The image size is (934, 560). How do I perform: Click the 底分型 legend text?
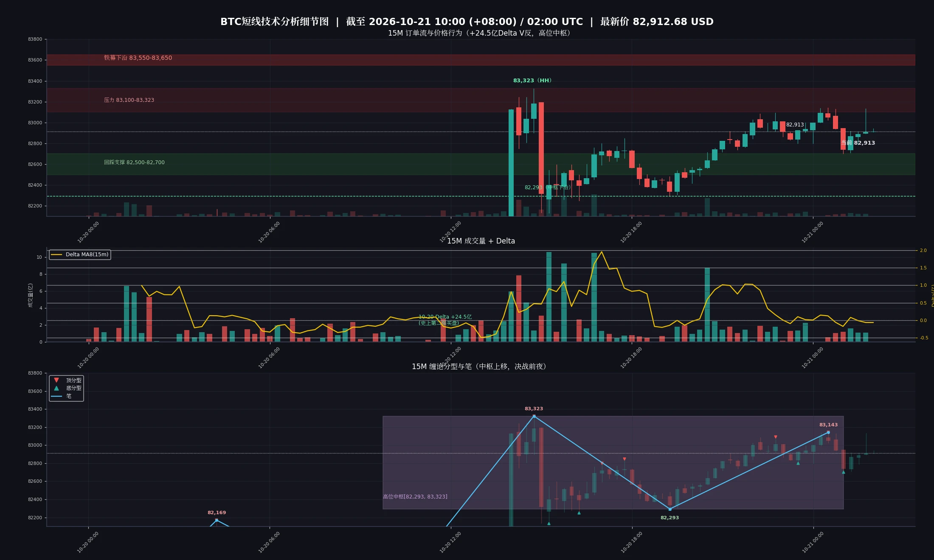pyautogui.click(x=74, y=388)
